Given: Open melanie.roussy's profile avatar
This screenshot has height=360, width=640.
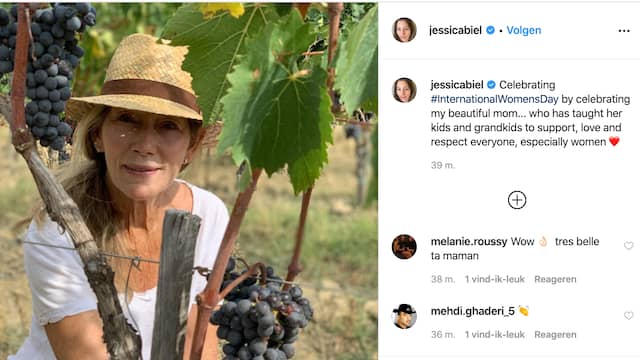Looking at the screenshot, I should click(x=404, y=247).
